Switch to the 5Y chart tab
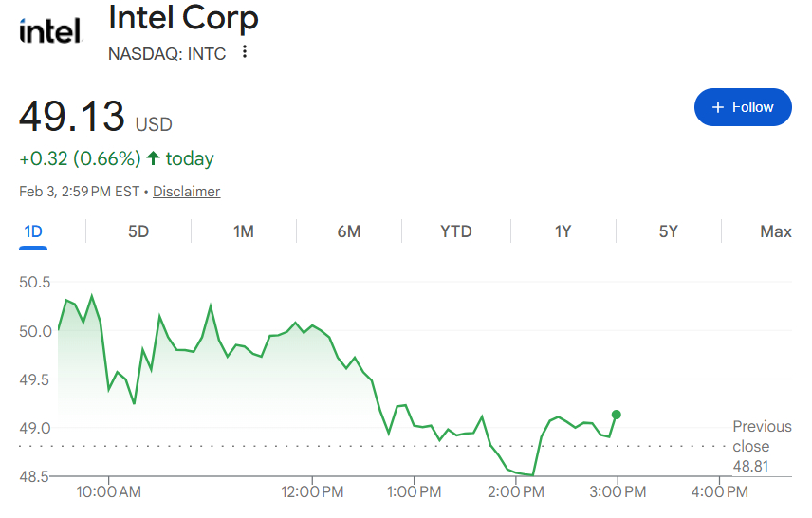 [x=669, y=231]
